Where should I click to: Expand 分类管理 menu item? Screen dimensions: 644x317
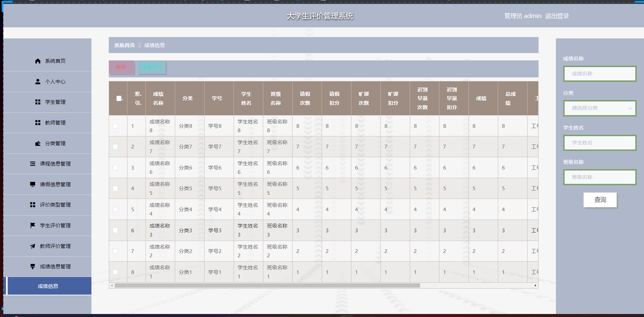[x=47, y=143]
